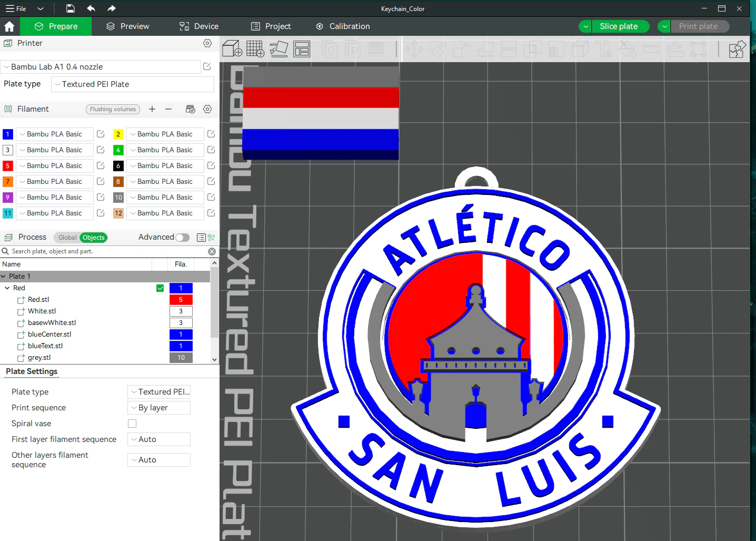Add a filament with the plus icon

point(152,109)
